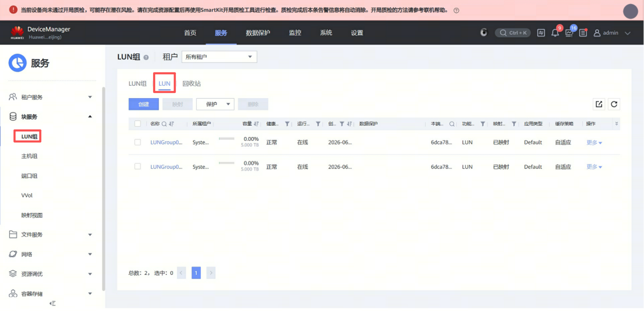Click the help icon next to LUN组 title
This screenshot has width=644, height=311.
[x=146, y=57]
